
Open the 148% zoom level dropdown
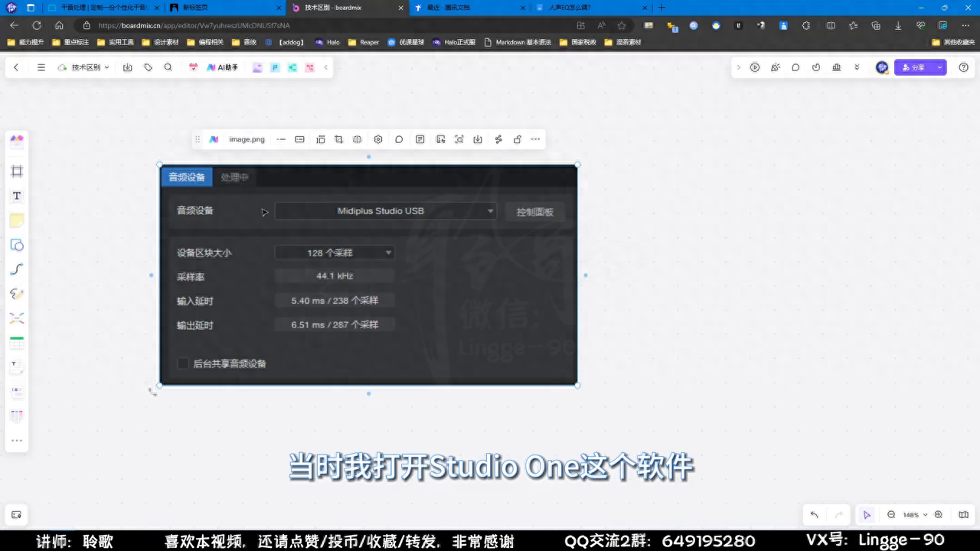point(915,515)
